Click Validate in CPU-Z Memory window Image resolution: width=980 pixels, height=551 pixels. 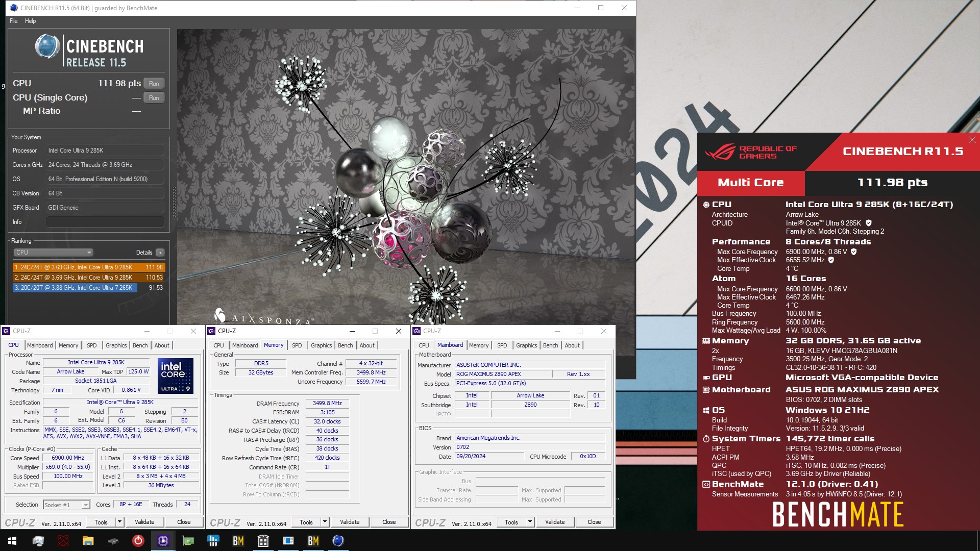click(x=350, y=522)
